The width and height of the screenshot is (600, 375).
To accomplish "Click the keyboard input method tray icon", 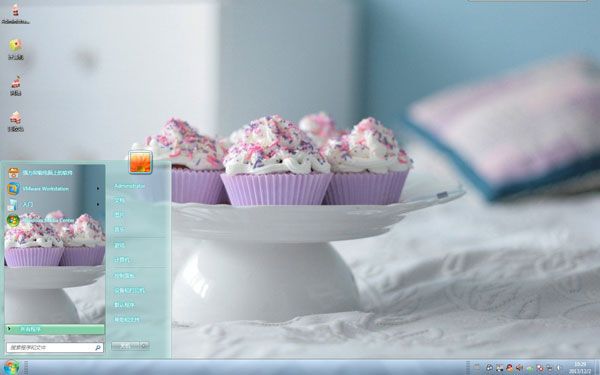I will click(477, 368).
